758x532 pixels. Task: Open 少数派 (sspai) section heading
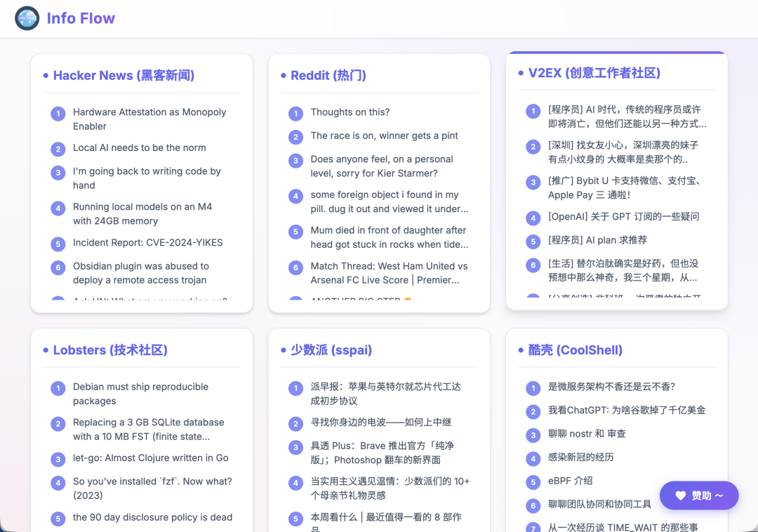pyautogui.click(x=331, y=350)
